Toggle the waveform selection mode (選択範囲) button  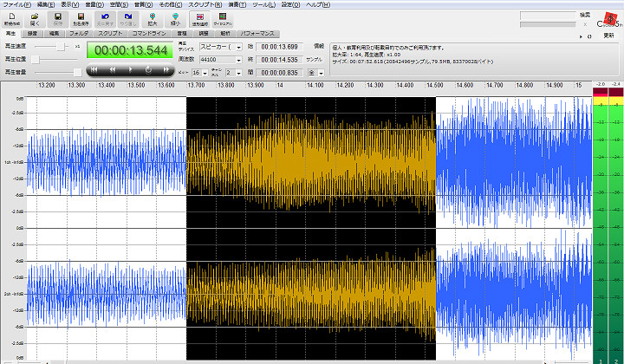(198, 16)
